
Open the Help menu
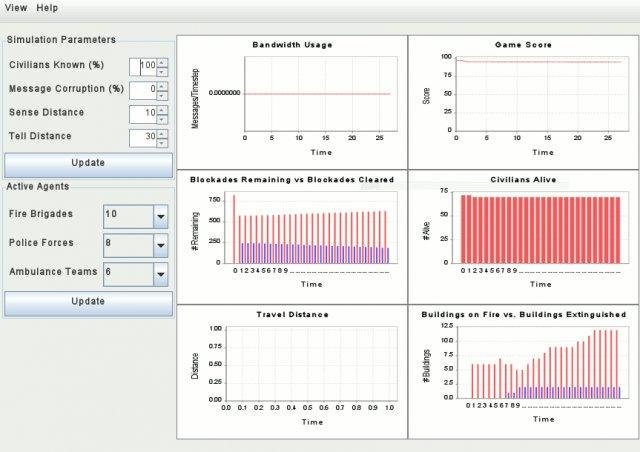click(47, 8)
